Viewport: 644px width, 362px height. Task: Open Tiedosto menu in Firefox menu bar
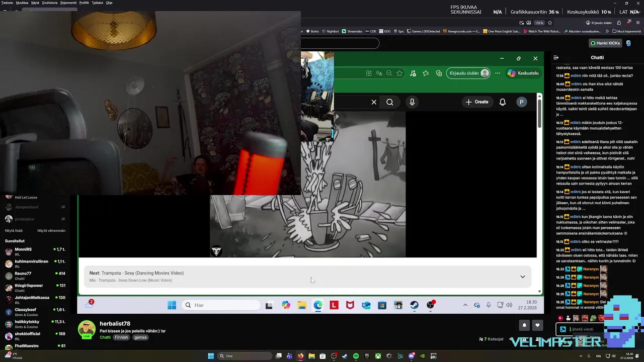[x=8, y=3]
